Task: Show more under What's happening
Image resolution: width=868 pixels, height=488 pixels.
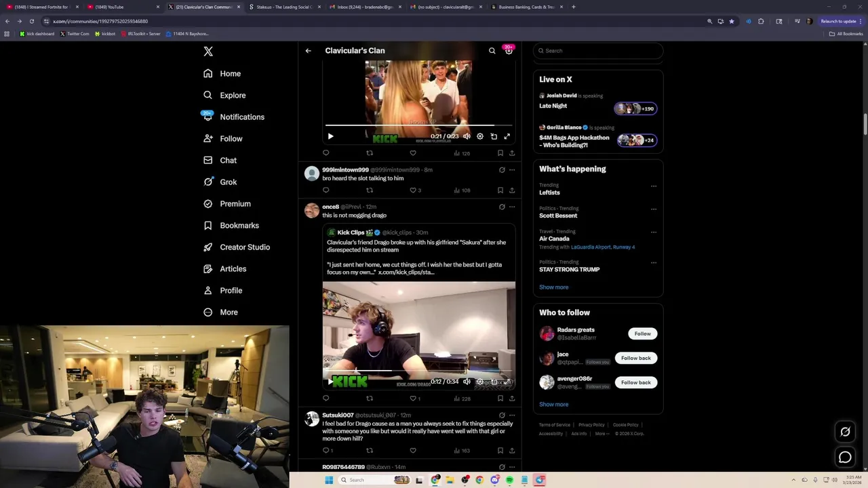Action: tap(553, 287)
